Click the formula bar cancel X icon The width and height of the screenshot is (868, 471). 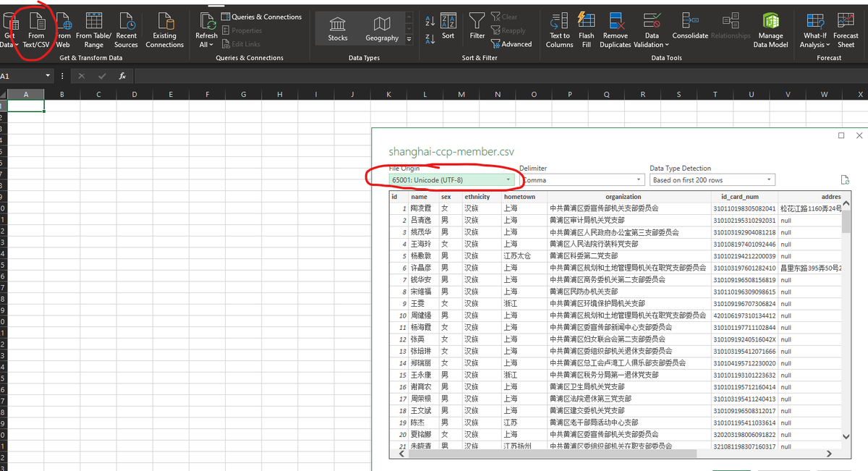coord(82,76)
